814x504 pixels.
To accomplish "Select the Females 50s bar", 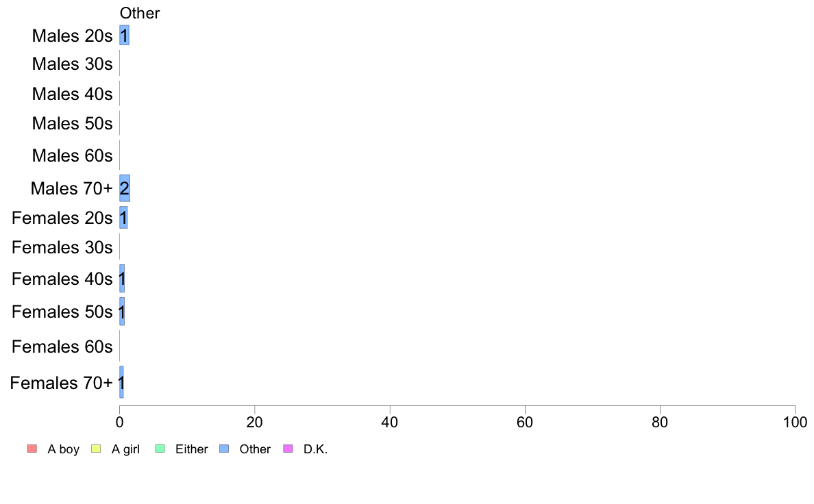I will (122, 312).
